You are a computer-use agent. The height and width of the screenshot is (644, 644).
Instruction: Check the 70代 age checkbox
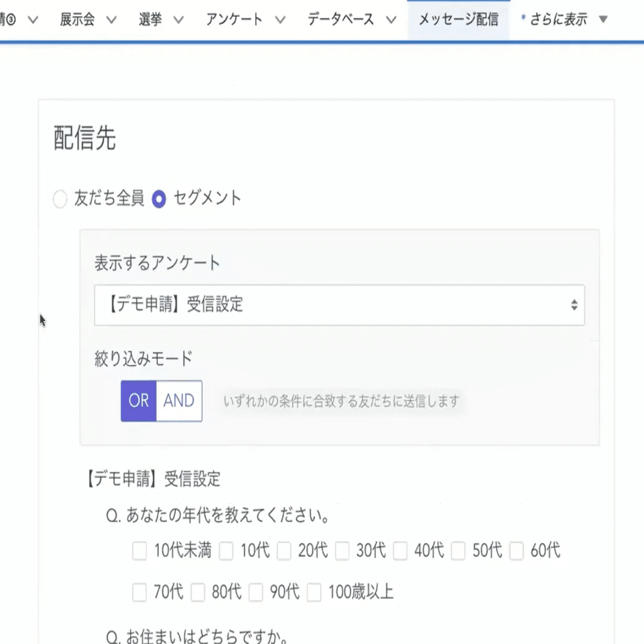140,592
